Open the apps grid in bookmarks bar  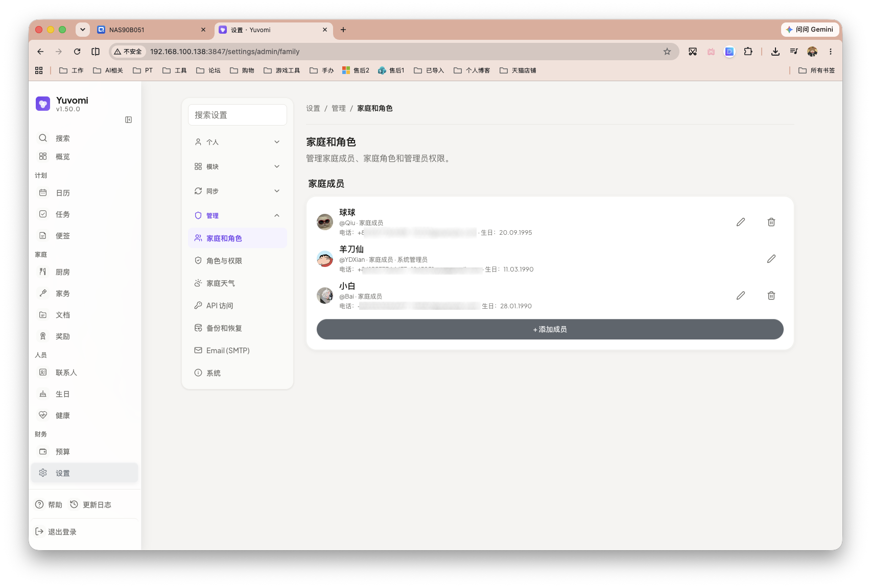pos(39,70)
